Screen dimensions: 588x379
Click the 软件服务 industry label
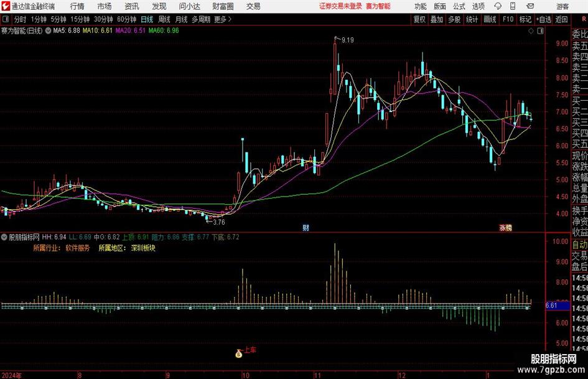click(78, 248)
